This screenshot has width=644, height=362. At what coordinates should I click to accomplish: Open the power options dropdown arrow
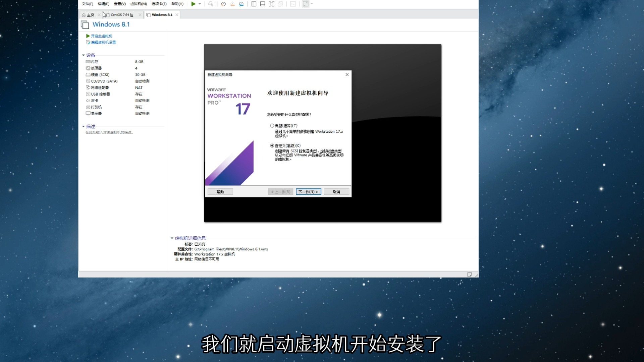click(x=200, y=4)
